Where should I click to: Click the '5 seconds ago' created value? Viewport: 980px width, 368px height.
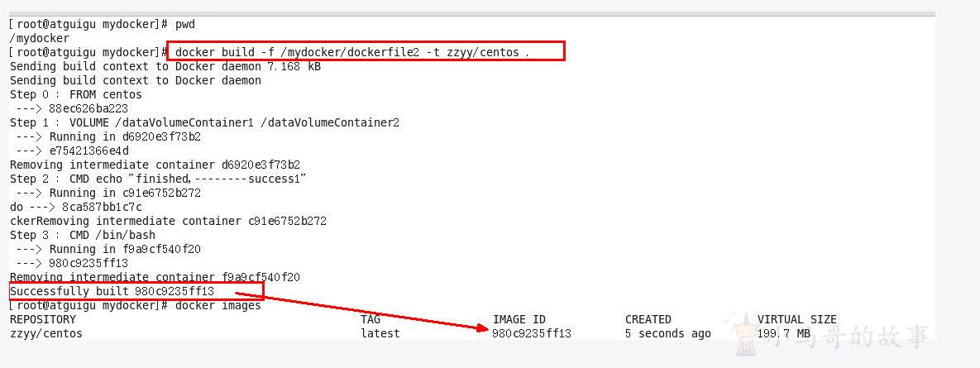click(x=668, y=333)
